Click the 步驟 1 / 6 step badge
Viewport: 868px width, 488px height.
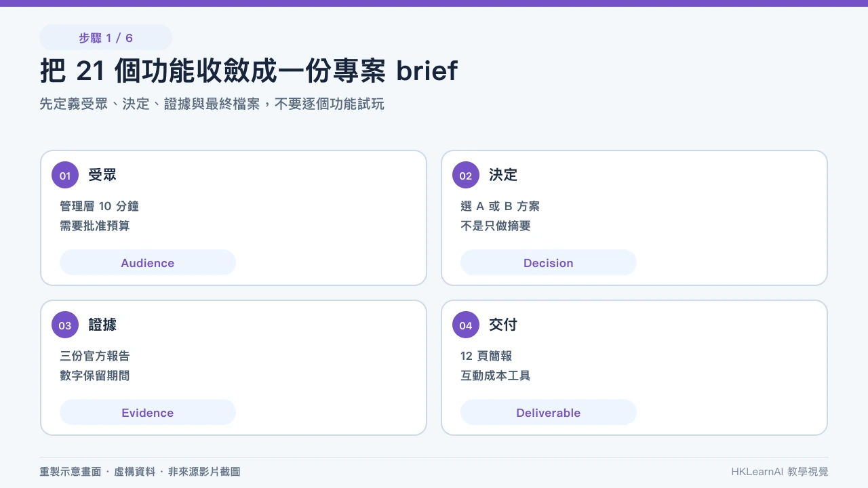point(106,38)
